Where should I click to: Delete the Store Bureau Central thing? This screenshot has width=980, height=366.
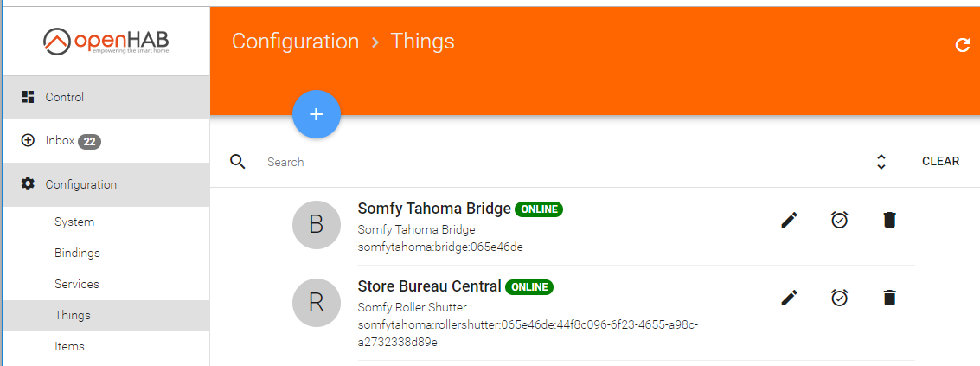[x=889, y=298]
